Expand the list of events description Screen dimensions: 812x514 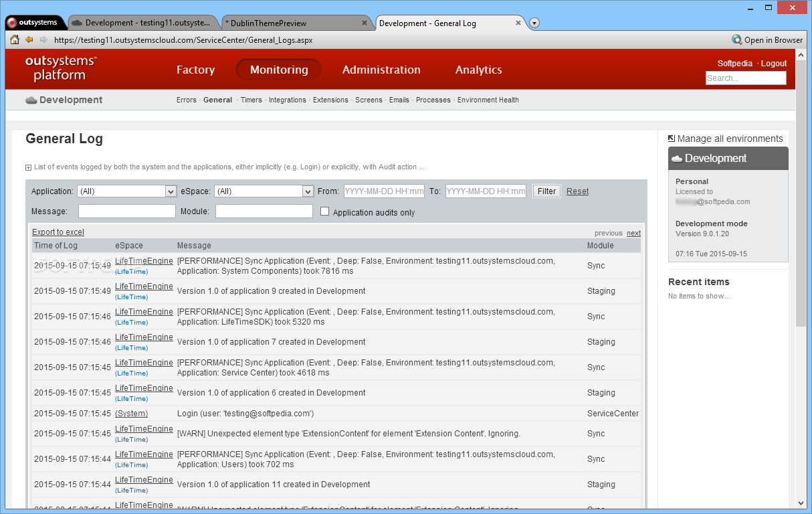click(28, 167)
